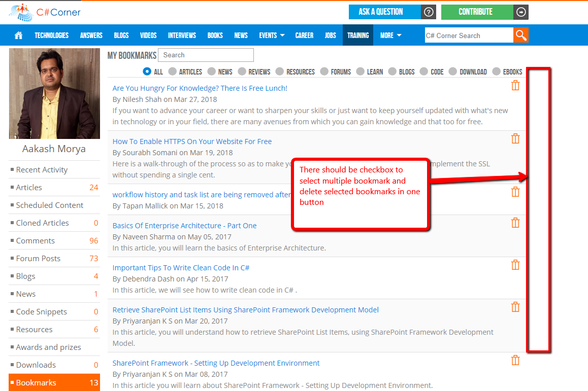Open Code Snippets in sidebar
The width and height of the screenshot is (588, 391).
click(x=54, y=311)
